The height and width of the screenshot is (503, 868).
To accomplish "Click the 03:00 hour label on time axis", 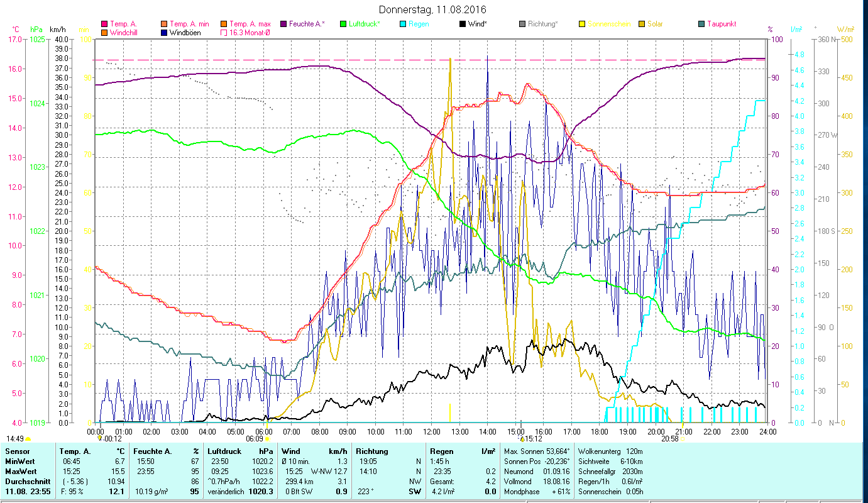I will tap(179, 431).
